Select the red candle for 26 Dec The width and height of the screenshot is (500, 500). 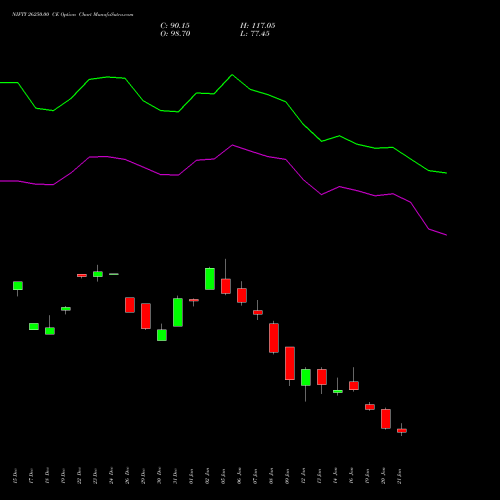click(x=130, y=305)
